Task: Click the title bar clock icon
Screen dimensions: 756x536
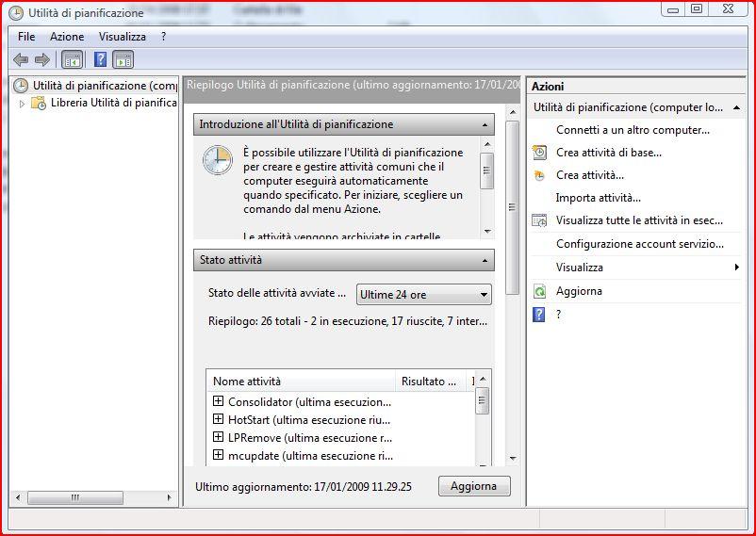Action: click(16, 13)
